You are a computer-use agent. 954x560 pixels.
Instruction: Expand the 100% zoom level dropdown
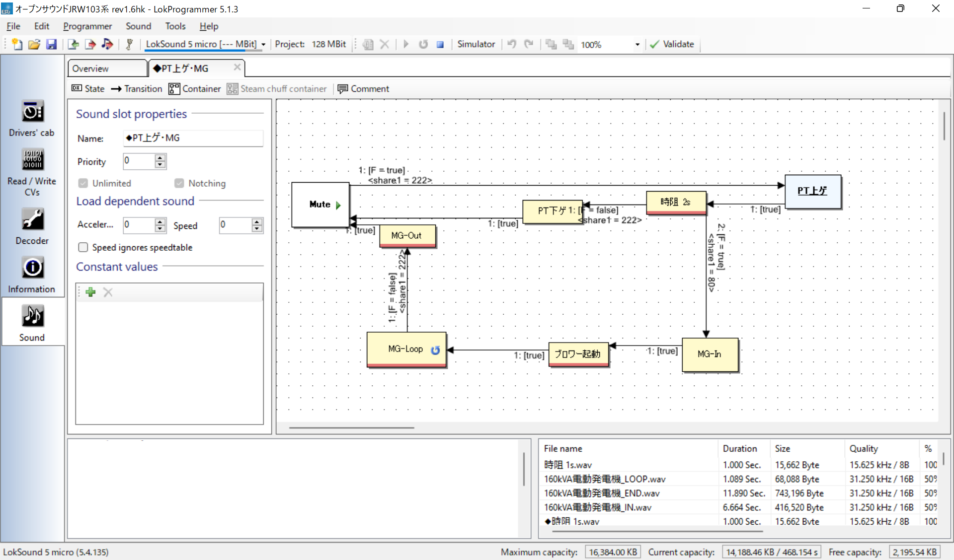[637, 45]
